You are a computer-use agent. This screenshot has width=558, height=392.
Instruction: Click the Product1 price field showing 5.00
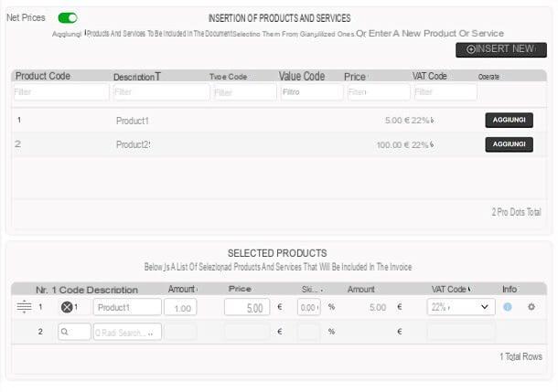point(247,307)
